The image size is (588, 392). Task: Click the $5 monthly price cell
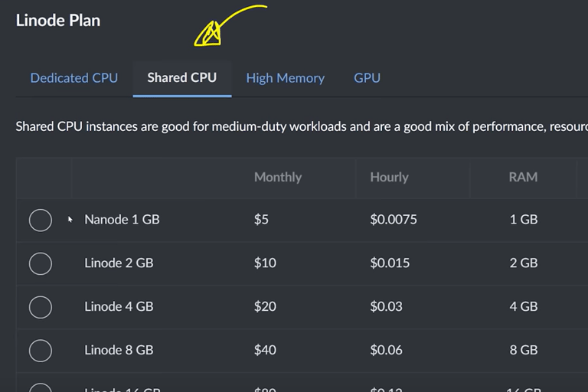coord(261,220)
